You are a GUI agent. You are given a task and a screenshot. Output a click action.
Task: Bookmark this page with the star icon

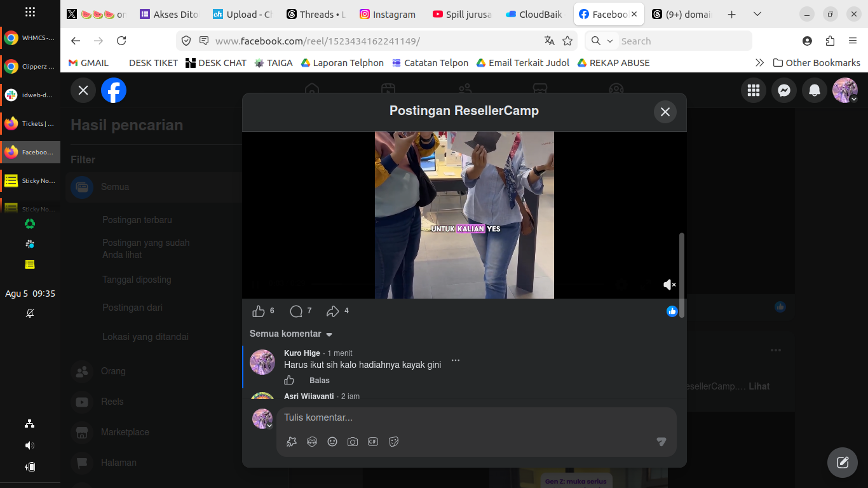tap(567, 41)
